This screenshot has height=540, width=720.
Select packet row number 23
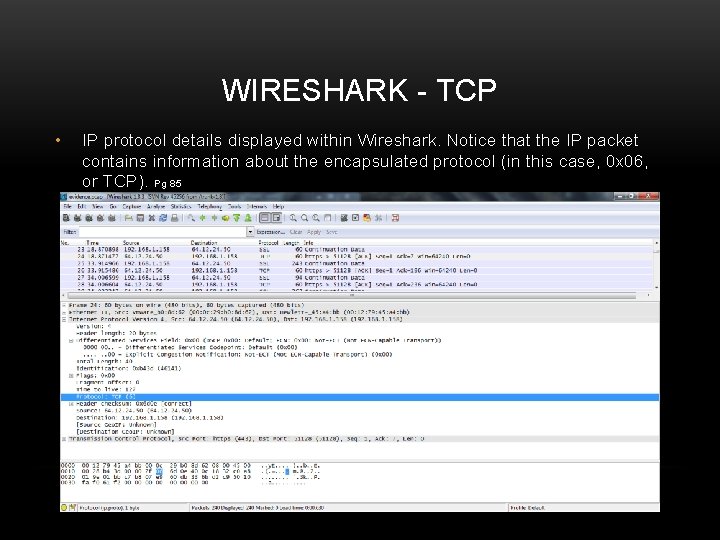pyautogui.click(x=357, y=249)
